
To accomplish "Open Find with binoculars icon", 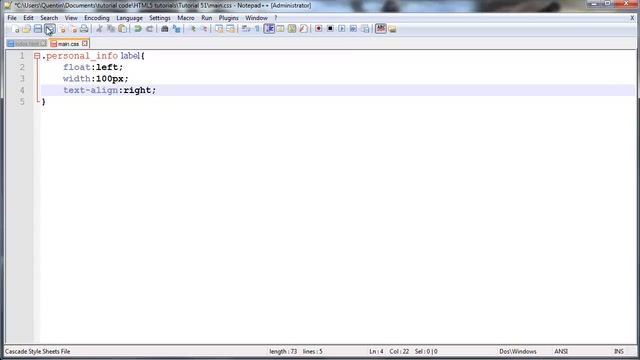I will click(164, 29).
